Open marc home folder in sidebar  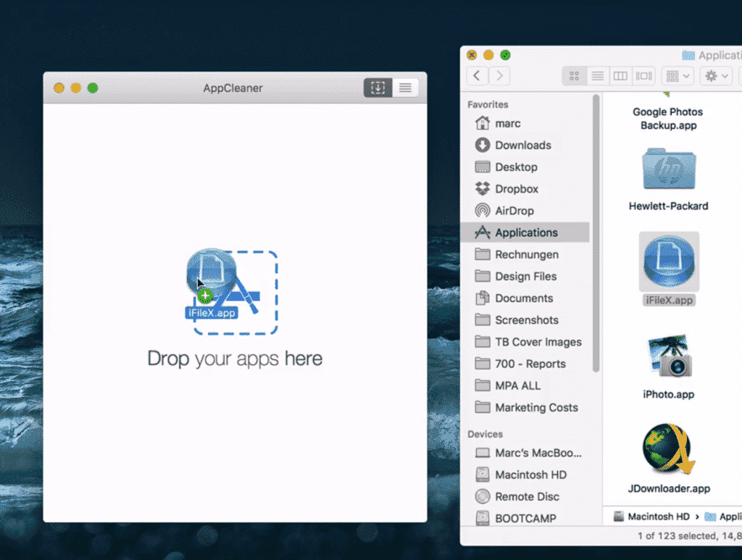[525, 123]
